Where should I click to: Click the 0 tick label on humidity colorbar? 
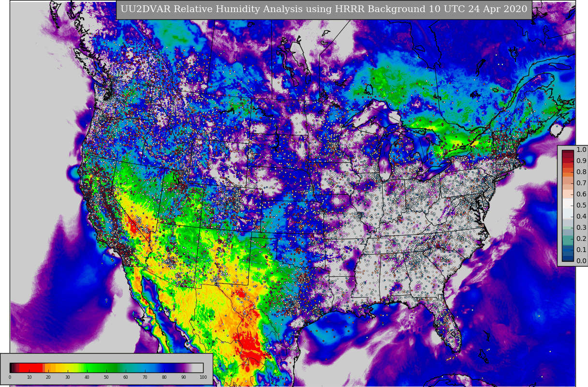[10, 377]
